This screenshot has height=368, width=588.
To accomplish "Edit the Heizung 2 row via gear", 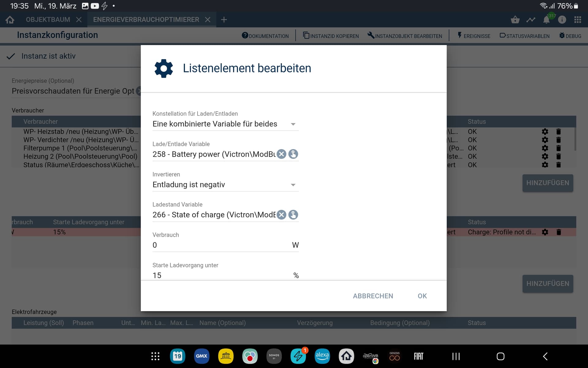I will (x=545, y=156).
